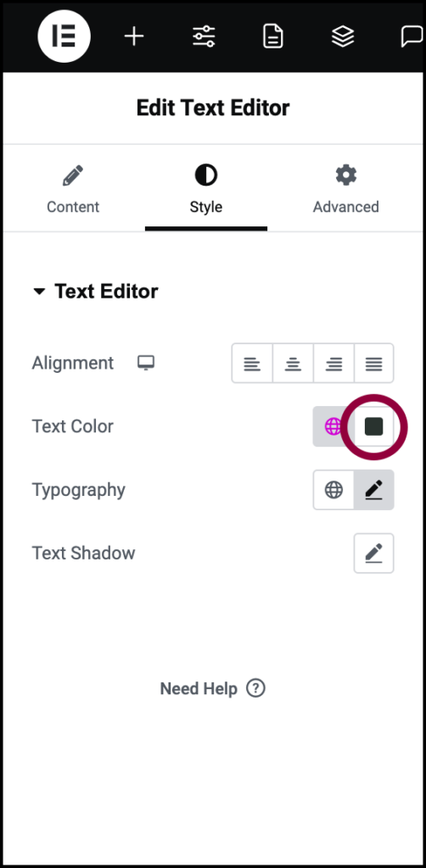Collapse the Text Editor section
The width and height of the screenshot is (426, 868).
(39, 292)
